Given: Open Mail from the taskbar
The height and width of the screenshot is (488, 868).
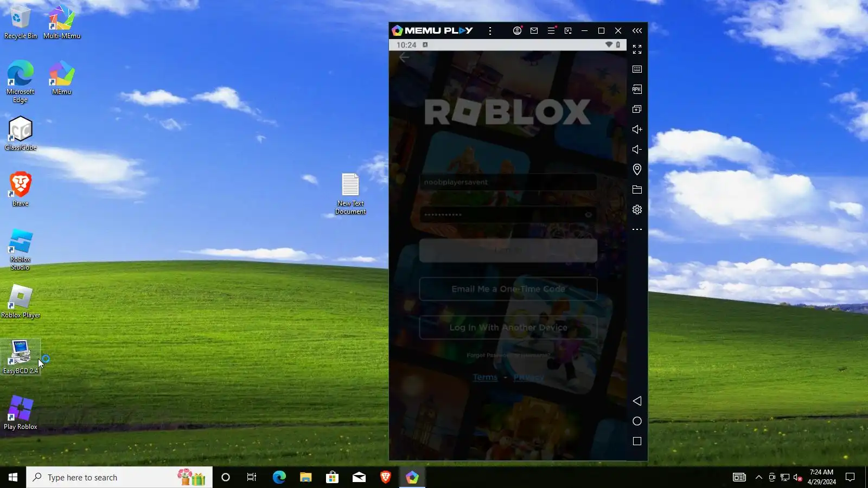Looking at the screenshot, I should [359, 477].
